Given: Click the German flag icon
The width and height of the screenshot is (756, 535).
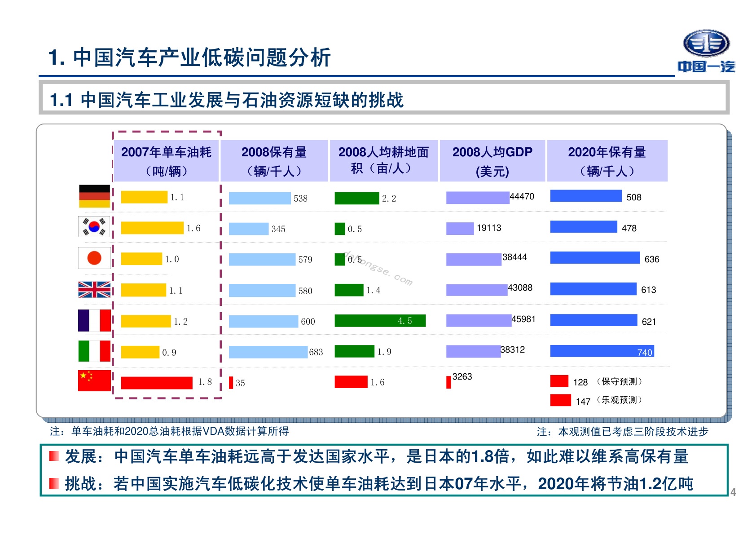Looking at the screenshot, I should (94, 196).
